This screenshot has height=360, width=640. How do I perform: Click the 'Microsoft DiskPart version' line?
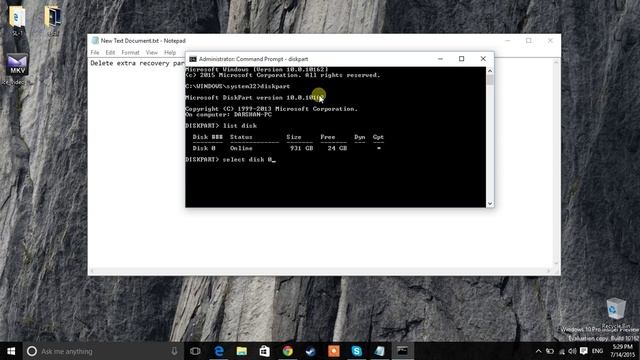[x=255, y=98]
